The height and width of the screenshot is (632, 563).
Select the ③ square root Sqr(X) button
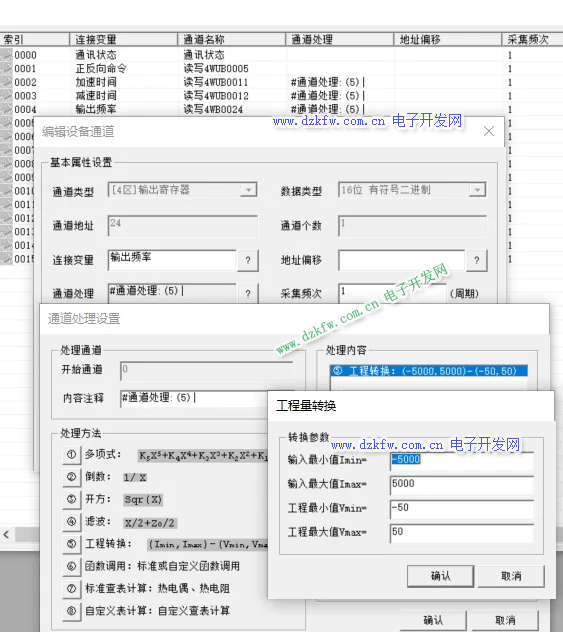coord(72,499)
